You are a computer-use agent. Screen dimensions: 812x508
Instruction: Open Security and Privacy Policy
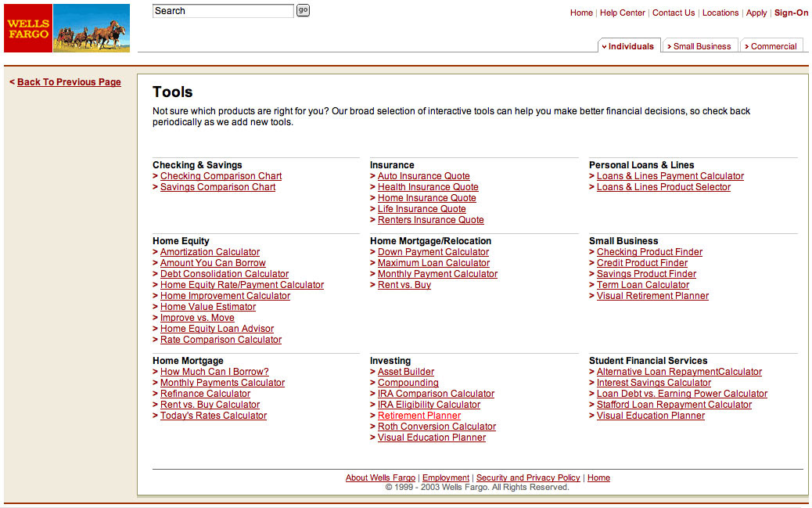[528, 477]
